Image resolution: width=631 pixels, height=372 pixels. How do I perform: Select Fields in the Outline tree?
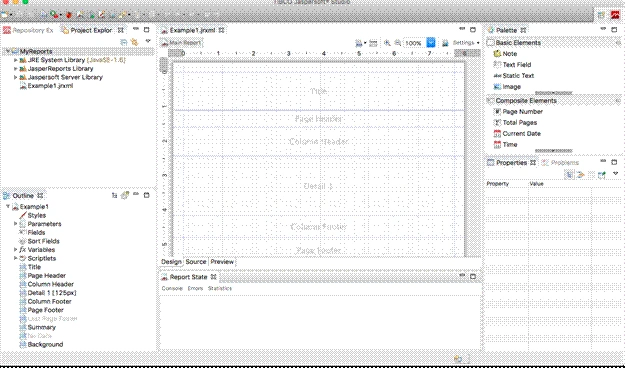point(32,232)
